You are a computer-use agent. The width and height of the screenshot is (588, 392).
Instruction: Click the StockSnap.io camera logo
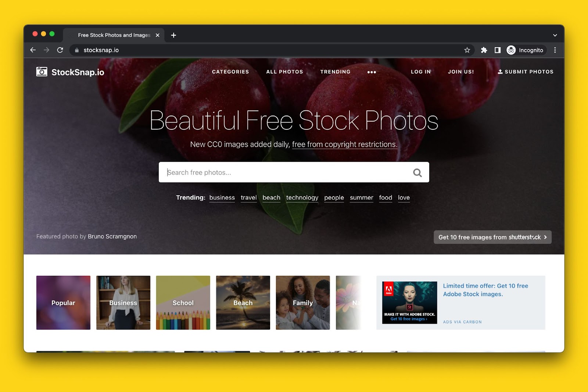42,72
